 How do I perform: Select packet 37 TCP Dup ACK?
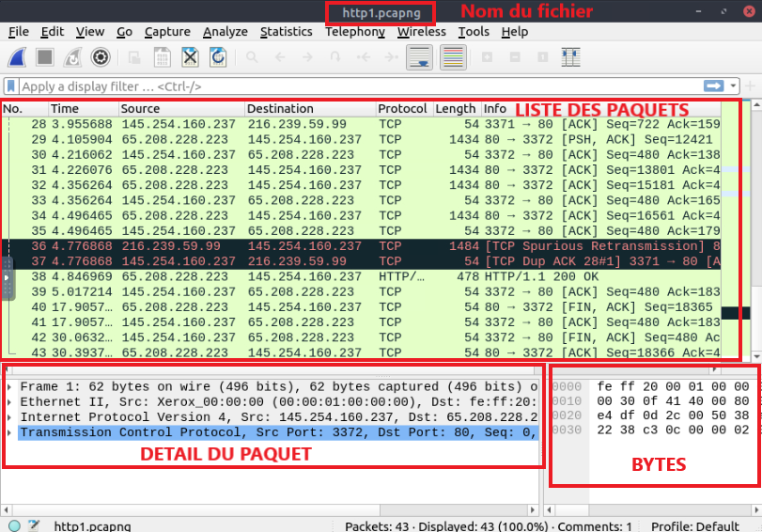point(361,261)
